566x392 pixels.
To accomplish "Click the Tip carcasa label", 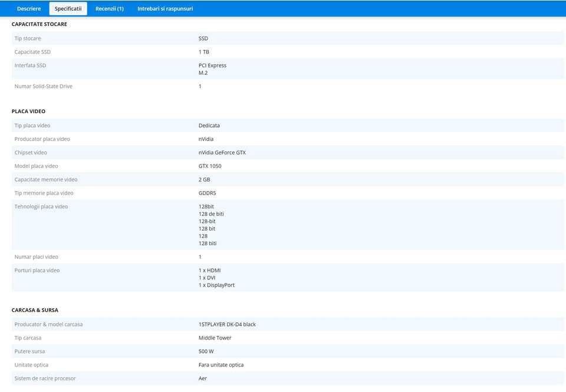I will point(28,338).
